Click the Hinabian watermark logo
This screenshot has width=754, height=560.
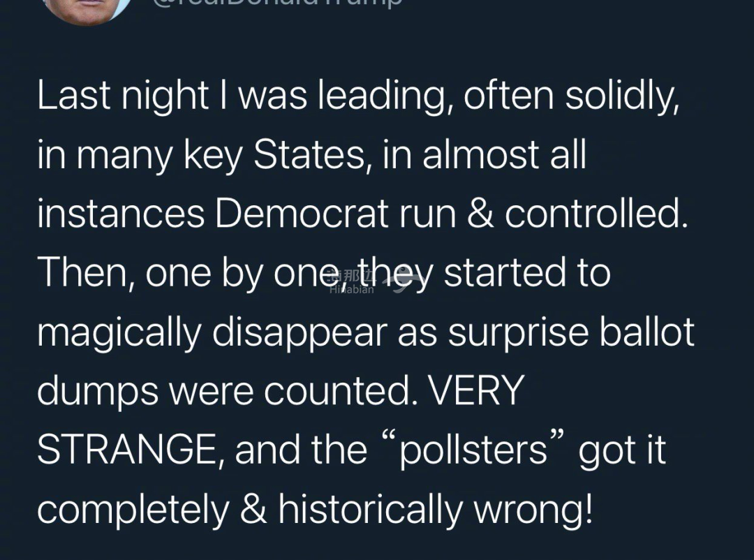pos(351,282)
